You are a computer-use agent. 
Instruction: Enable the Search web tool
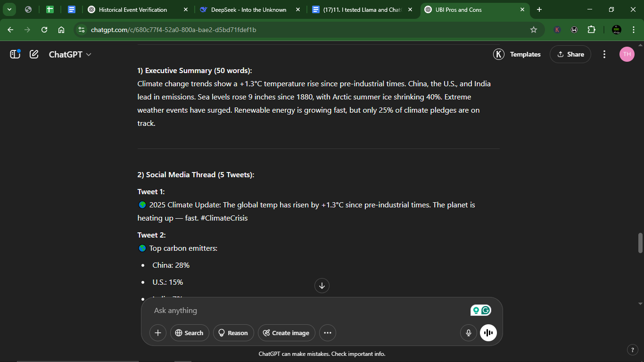(x=190, y=333)
